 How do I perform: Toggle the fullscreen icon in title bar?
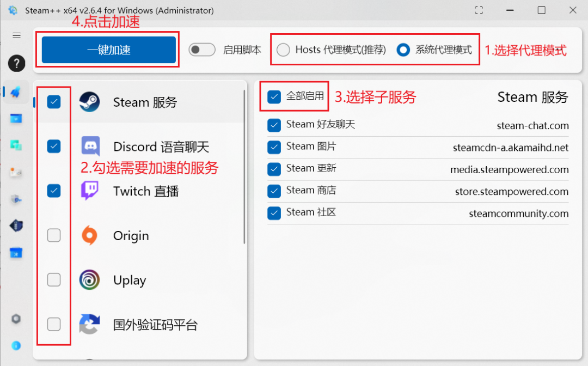tap(479, 10)
